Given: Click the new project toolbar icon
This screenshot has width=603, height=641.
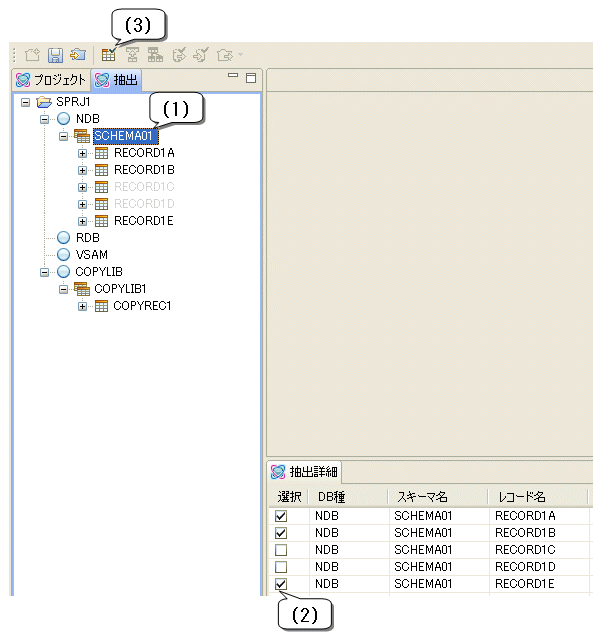Looking at the screenshot, I should pos(32,55).
